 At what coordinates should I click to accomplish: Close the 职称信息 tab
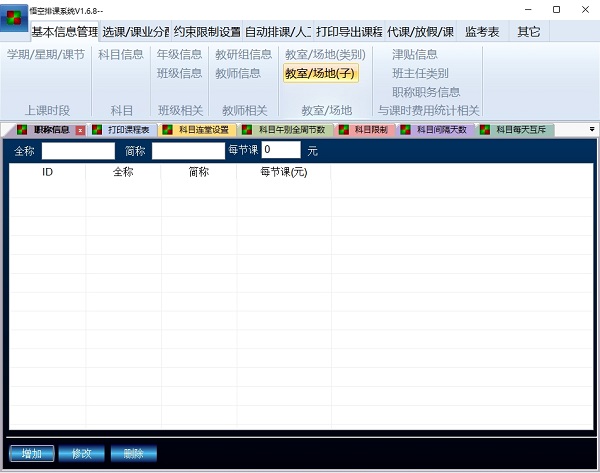pyautogui.click(x=80, y=131)
